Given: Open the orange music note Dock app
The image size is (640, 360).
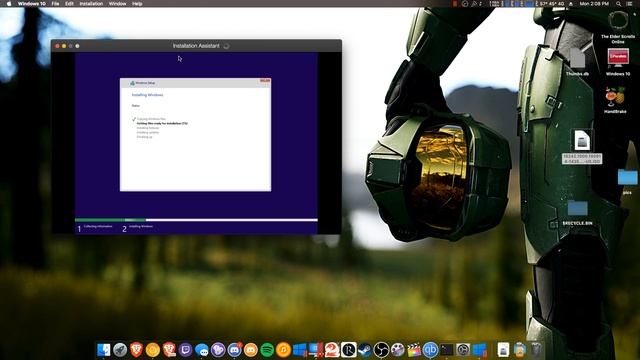Looking at the screenshot, I should point(283,350).
